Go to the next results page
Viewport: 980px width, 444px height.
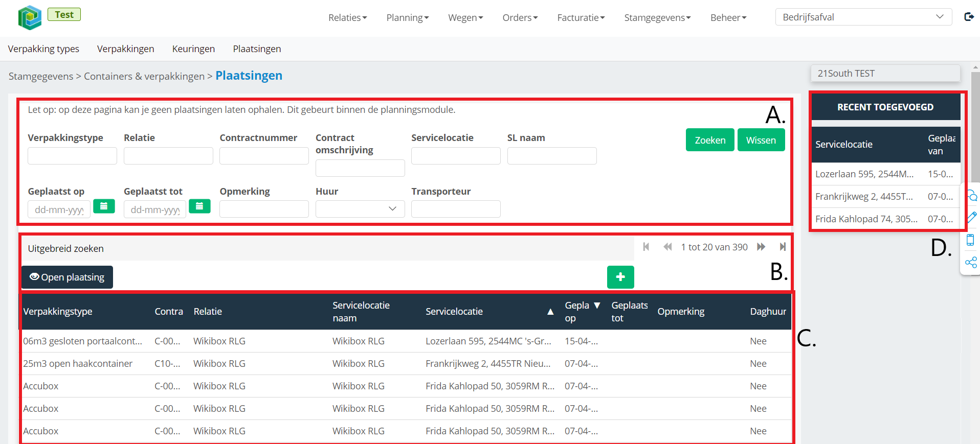tap(761, 247)
